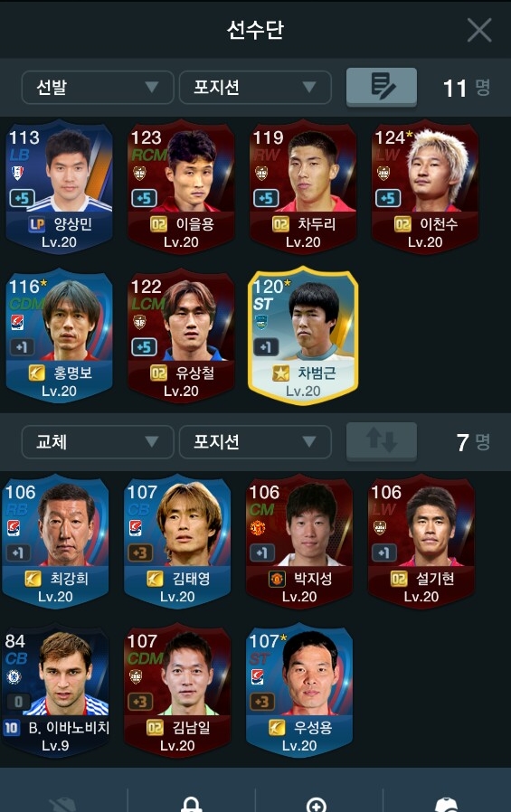Tap the highlighted 차범근 ST card

pos(303,336)
